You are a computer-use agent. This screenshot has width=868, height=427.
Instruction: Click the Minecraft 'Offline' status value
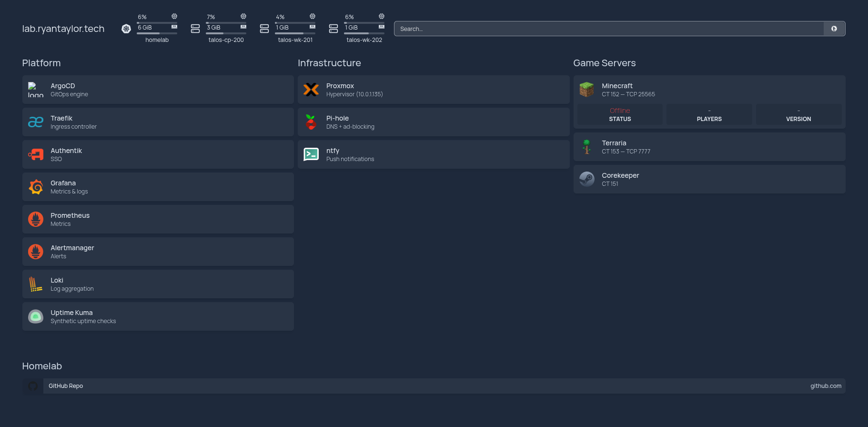pyautogui.click(x=620, y=111)
